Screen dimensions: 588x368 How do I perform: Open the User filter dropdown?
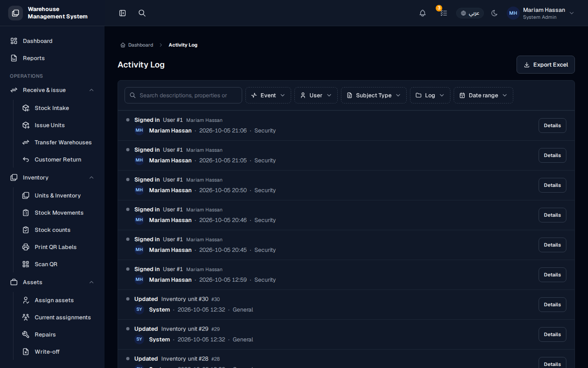[316, 95]
